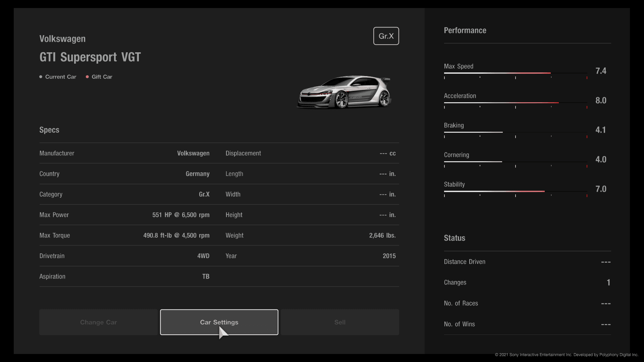Click the Manufacturer value Volkswagen
Screen dimensions: 644x362
(193, 153)
